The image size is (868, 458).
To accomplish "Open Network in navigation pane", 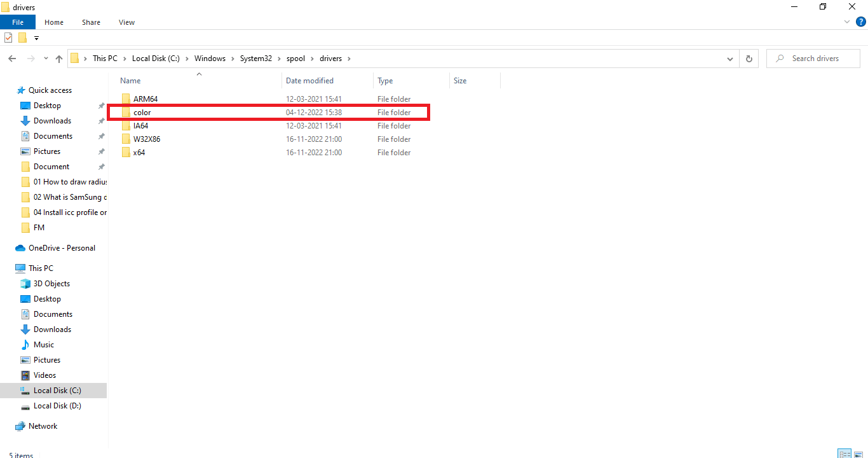I will (x=43, y=426).
